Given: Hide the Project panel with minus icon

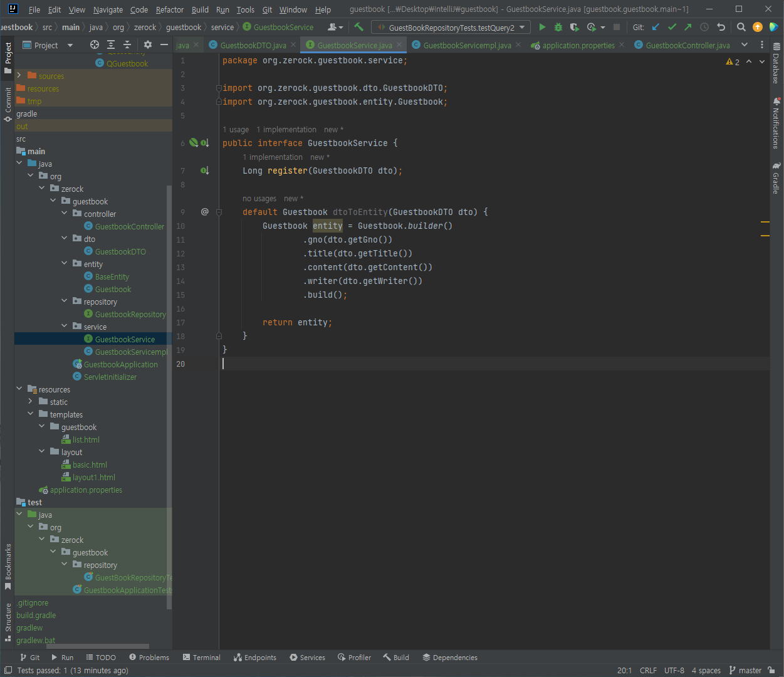Looking at the screenshot, I should click(164, 45).
